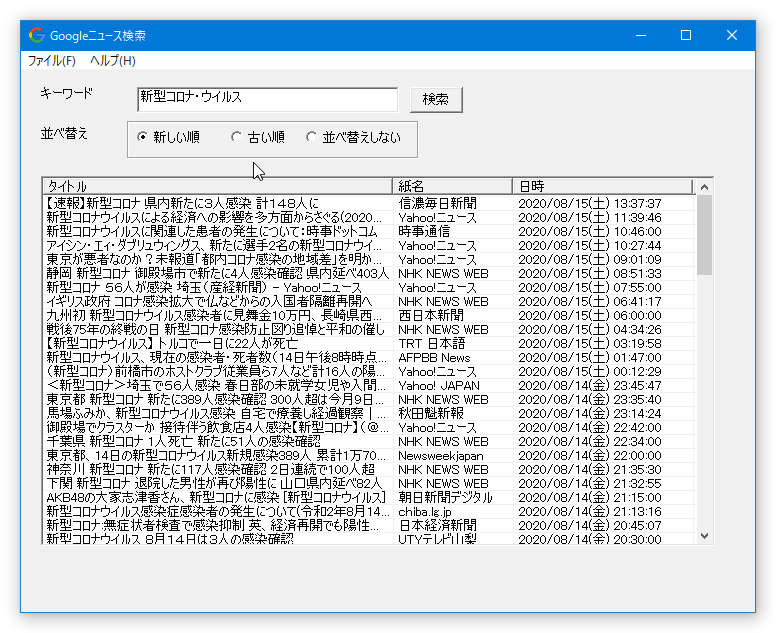The width and height of the screenshot is (776, 633).
Task: Select row 御殿場でクラスターか
Action: 369,427
